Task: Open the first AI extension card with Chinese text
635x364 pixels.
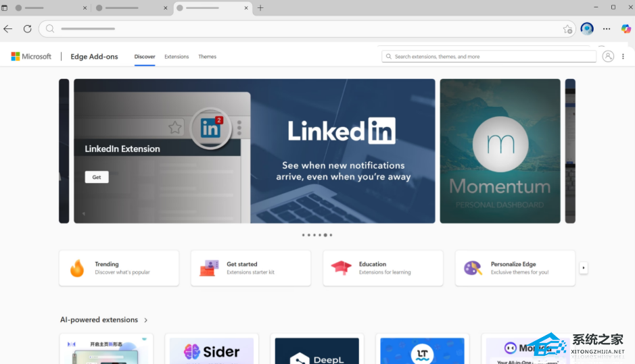Action: tap(106, 349)
